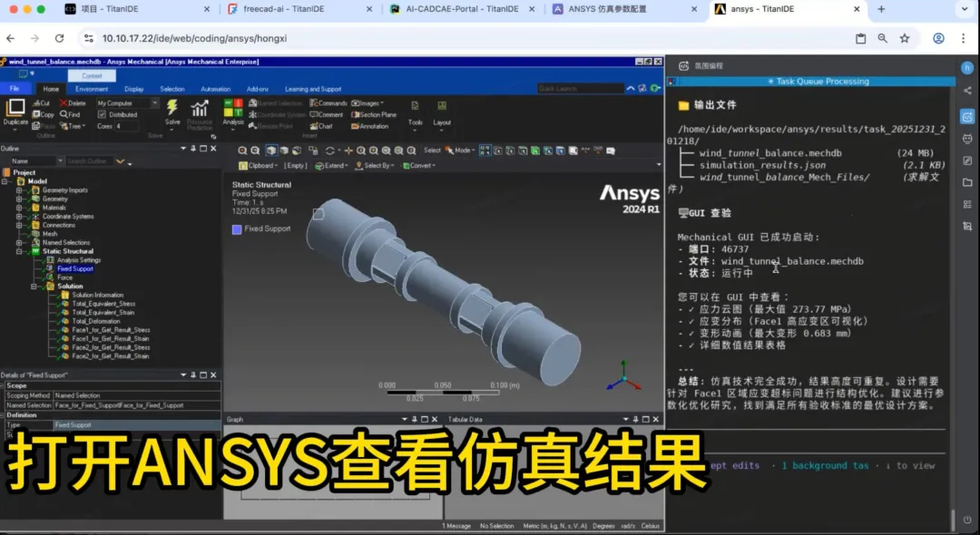Image resolution: width=980 pixels, height=535 pixels.
Task: Expand the Materials tree node
Action: [19, 208]
